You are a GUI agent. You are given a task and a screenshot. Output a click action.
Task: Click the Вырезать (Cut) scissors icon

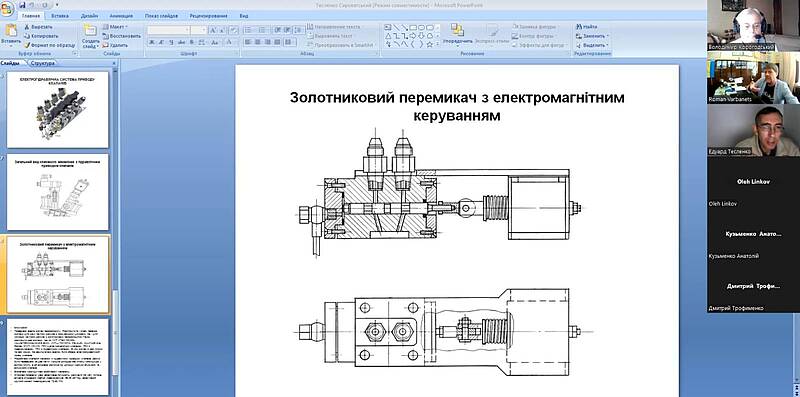pos(27,27)
